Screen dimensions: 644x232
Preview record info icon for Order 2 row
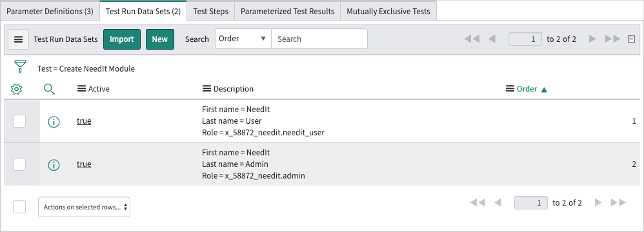pos(54,165)
